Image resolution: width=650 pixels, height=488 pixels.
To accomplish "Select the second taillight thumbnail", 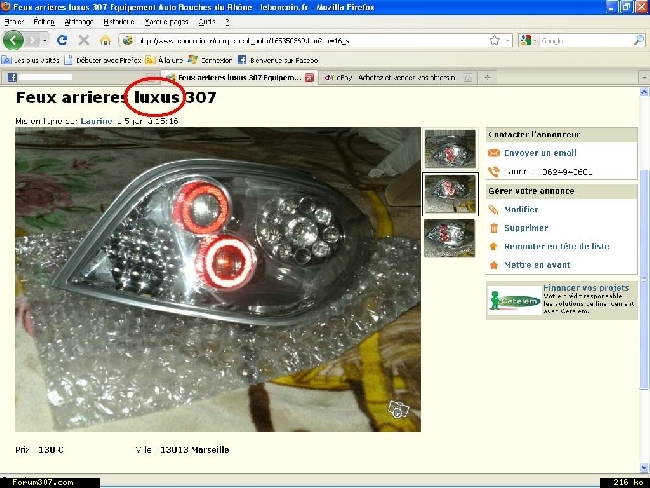I will point(450,194).
